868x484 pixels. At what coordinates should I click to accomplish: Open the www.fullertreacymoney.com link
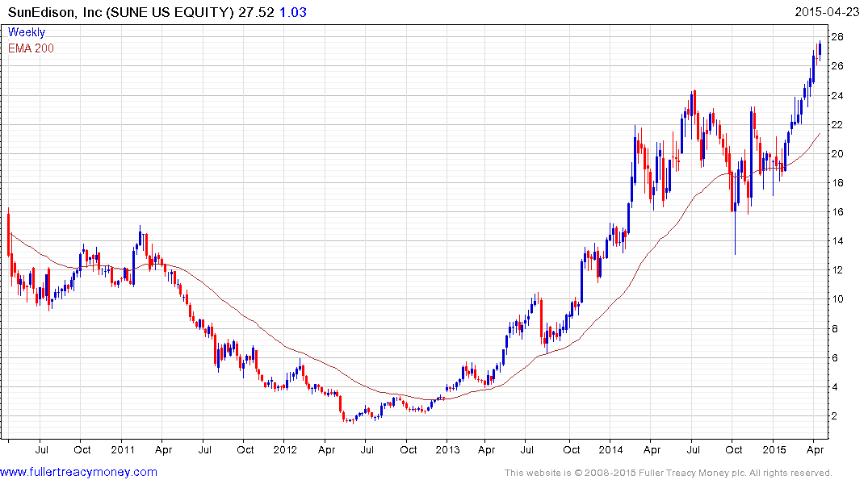(x=78, y=473)
